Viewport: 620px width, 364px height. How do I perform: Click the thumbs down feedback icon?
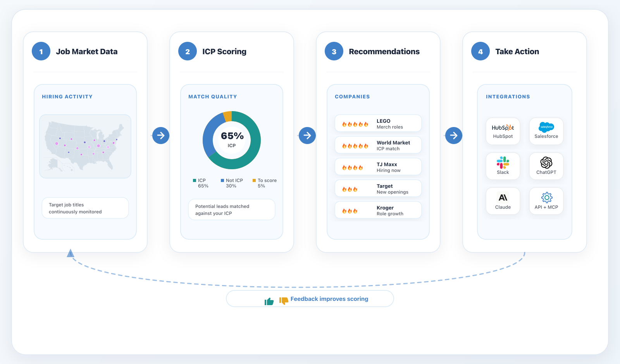tap(284, 300)
